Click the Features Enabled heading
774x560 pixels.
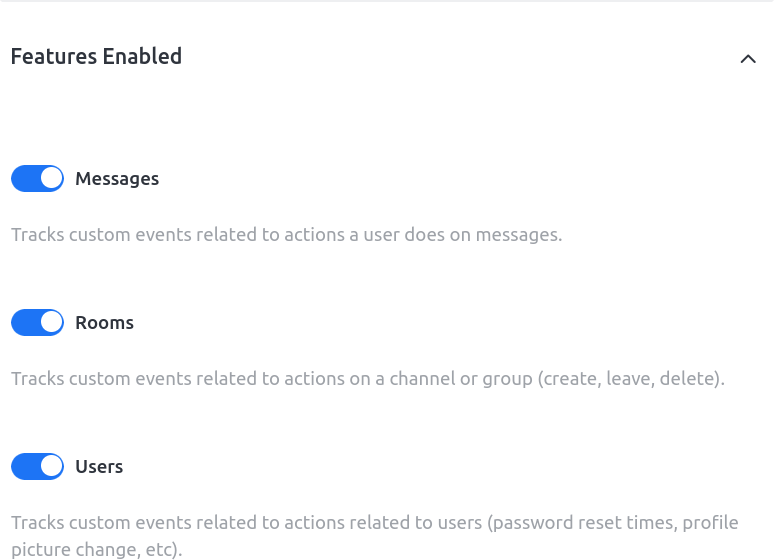(x=96, y=57)
